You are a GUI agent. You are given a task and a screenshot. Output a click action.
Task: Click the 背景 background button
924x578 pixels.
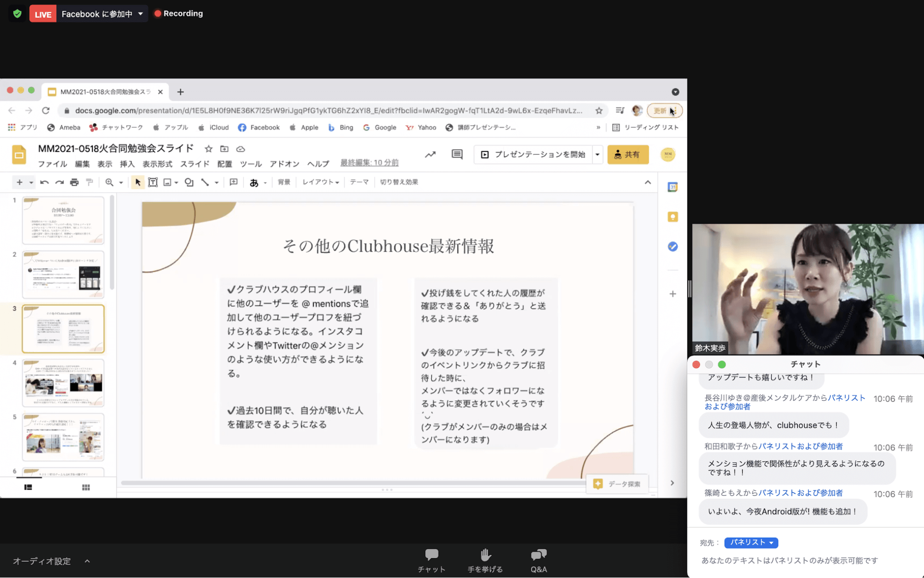[x=284, y=182]
